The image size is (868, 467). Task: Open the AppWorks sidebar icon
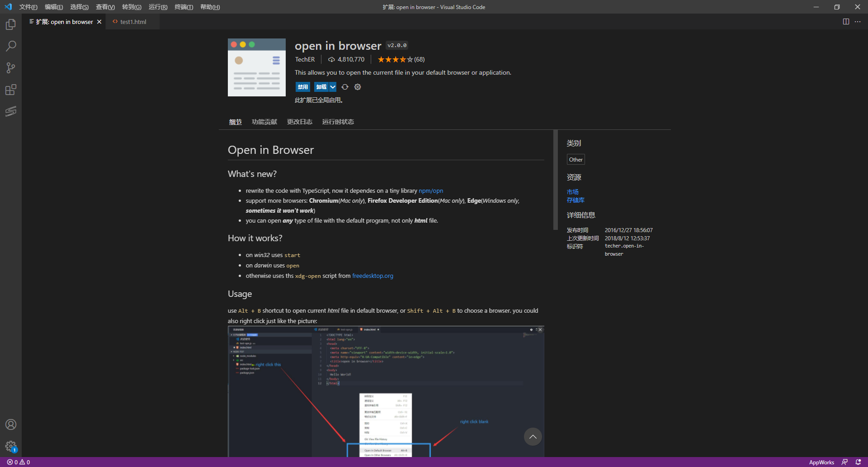coord(11,111)
